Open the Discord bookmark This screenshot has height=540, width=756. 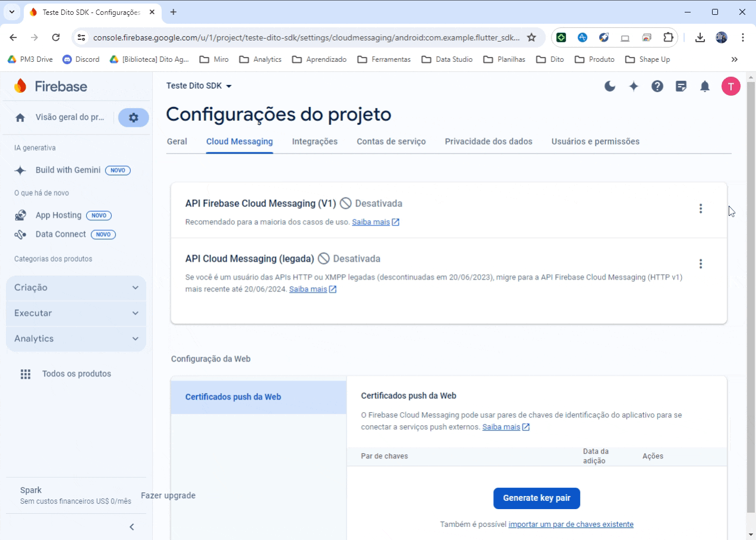point(81,59)
